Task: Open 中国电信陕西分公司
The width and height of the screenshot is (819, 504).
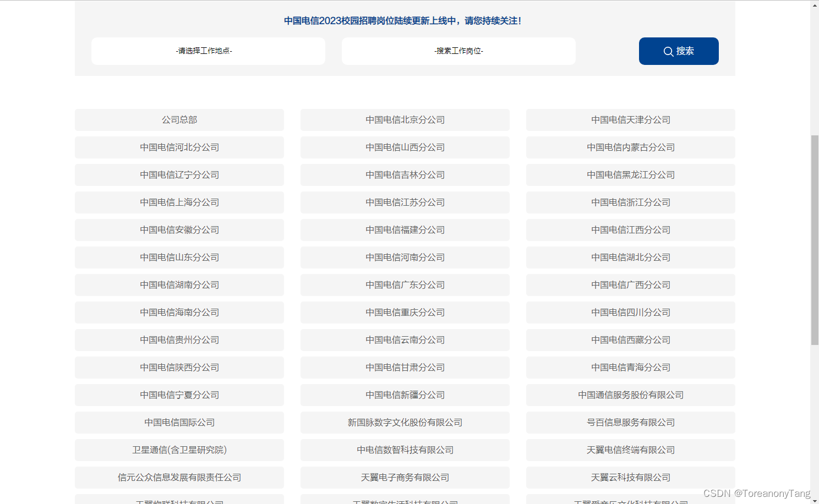Action: (x=179, y=368)
